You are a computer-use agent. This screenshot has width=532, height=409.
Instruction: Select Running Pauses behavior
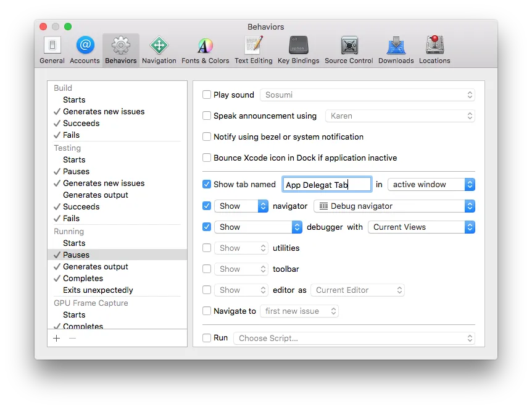(x=117, y=255)
